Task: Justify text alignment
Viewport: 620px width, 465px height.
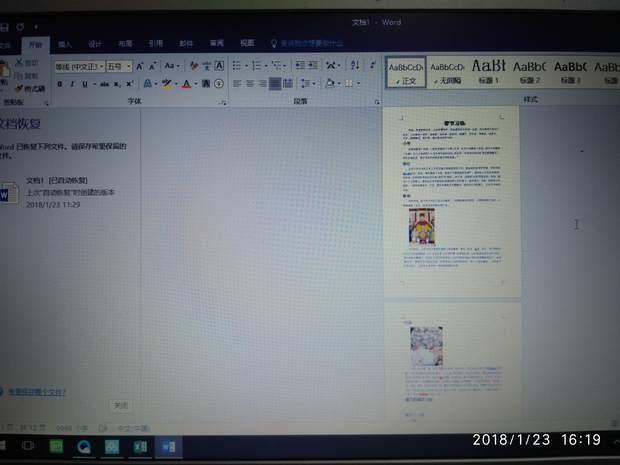Action: coord(275,83)
